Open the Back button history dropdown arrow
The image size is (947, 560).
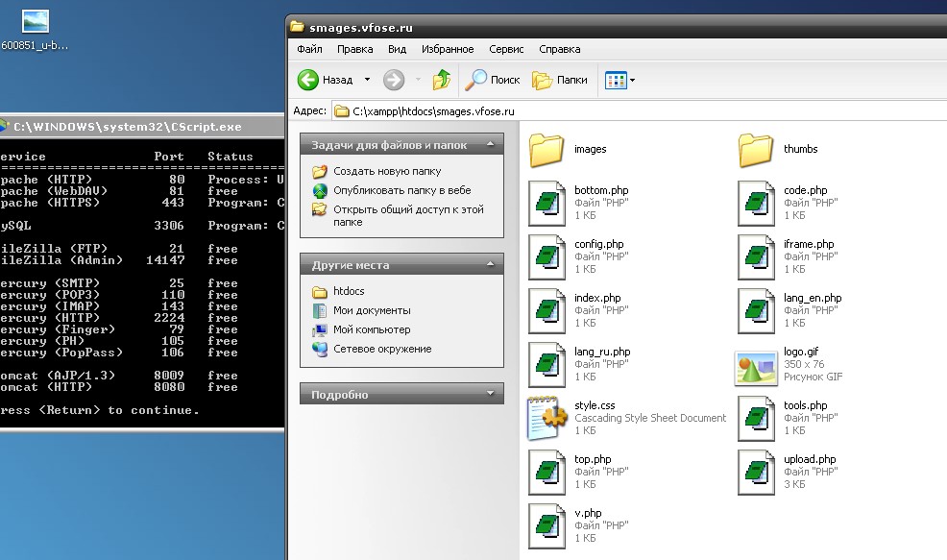point(366,80)
